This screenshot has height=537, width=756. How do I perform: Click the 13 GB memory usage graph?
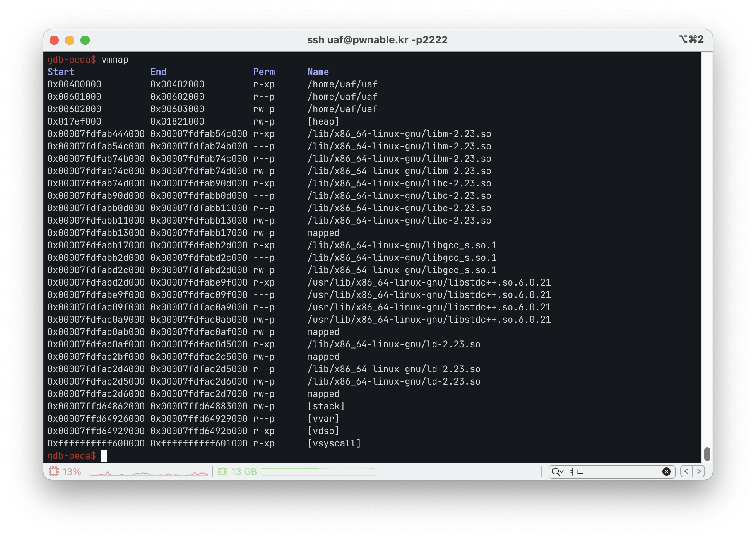(x=319, y=472)
